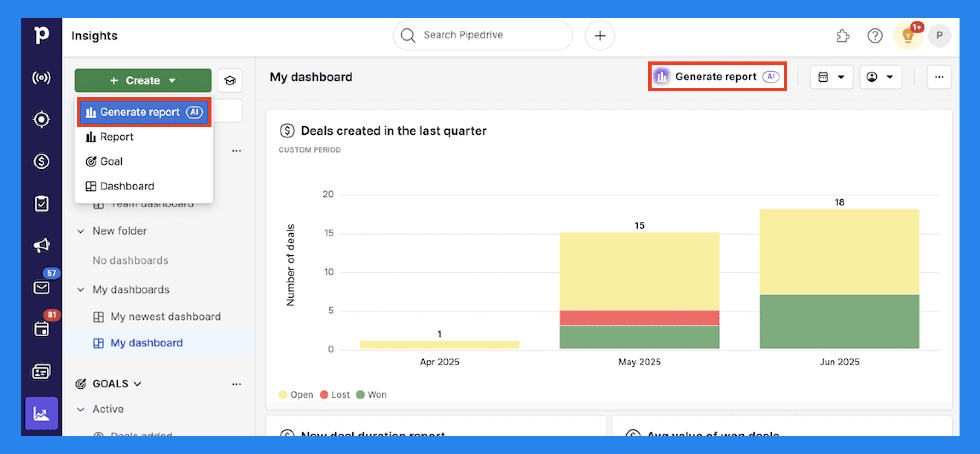This screenshot has height=454, width=980.
Task: Click the No dashboards text
Action: point(130,260)
